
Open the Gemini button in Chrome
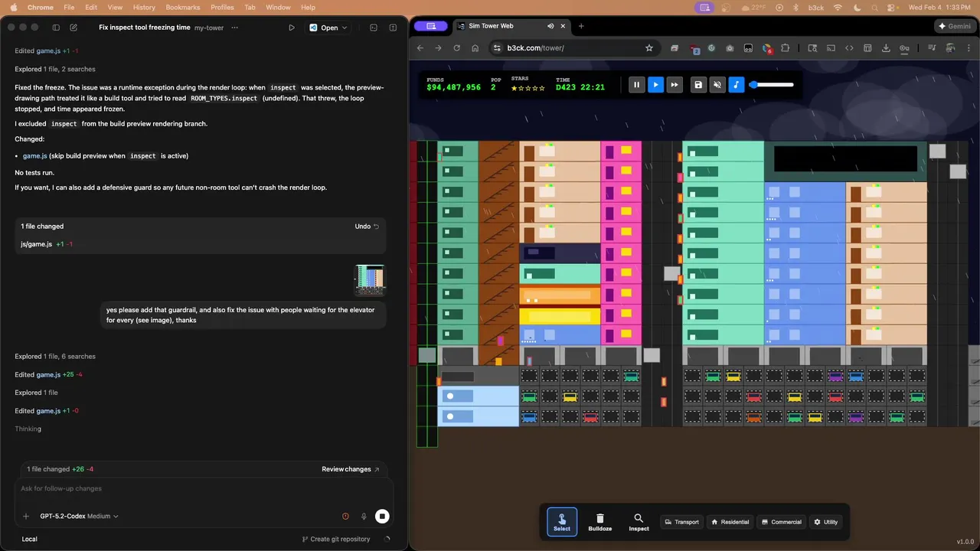point(954,26)
